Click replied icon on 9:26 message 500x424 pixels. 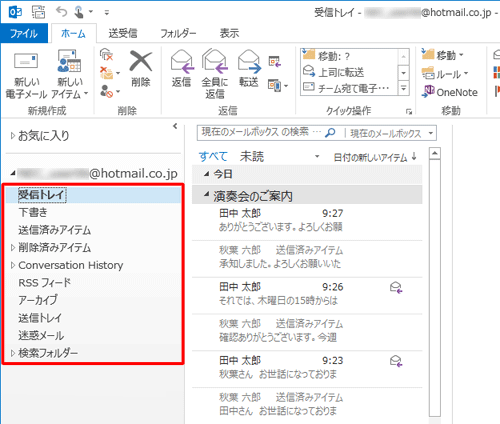click(x=396, y=287)
